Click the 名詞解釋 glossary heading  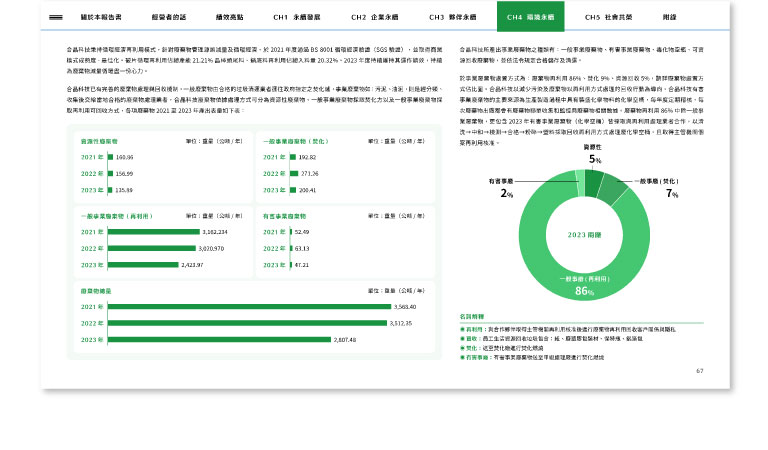tap(473, 317)
